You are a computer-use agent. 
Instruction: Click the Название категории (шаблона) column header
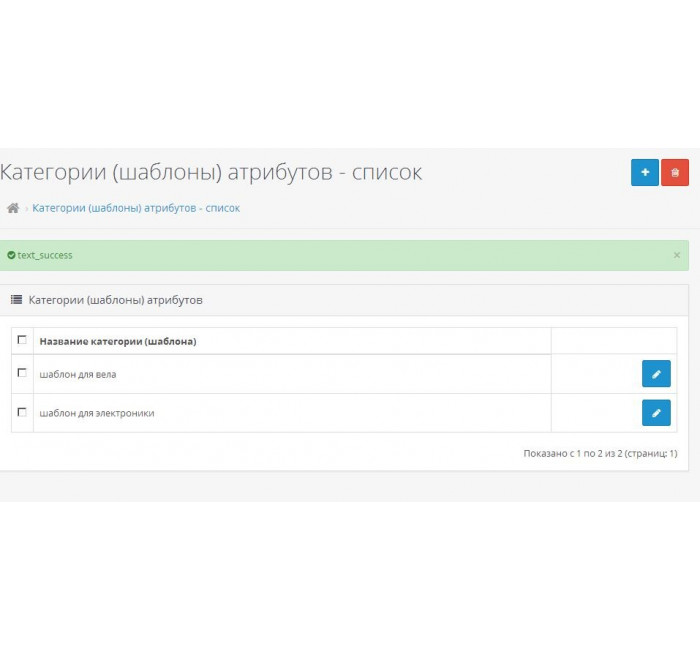point(118,342)
